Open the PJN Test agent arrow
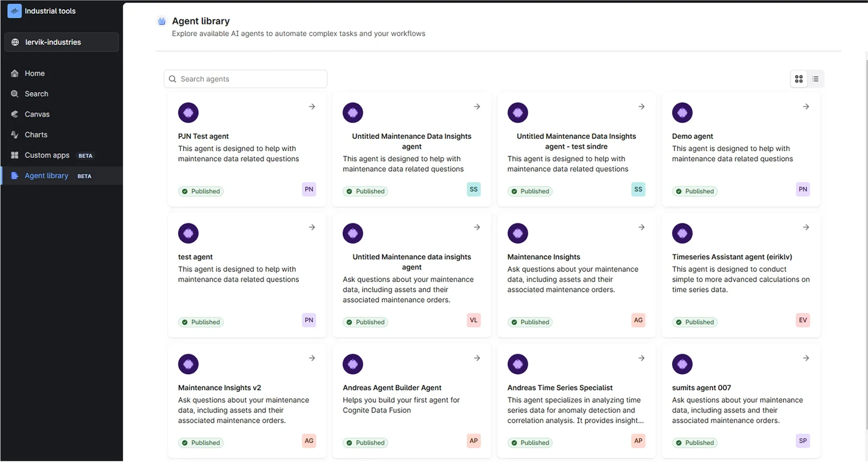 click(x=312, y=107)
